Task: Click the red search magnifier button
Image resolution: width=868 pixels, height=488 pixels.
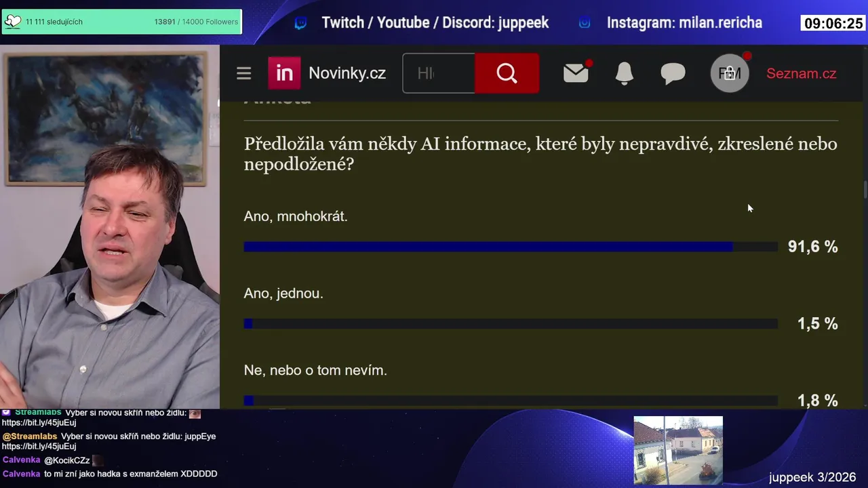Action: [x=507, y=73]
